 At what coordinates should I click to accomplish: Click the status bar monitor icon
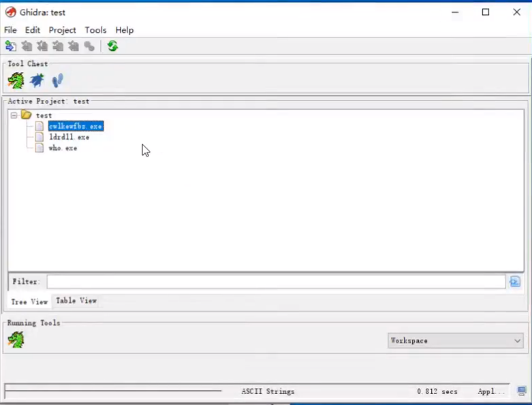(522, 391)
